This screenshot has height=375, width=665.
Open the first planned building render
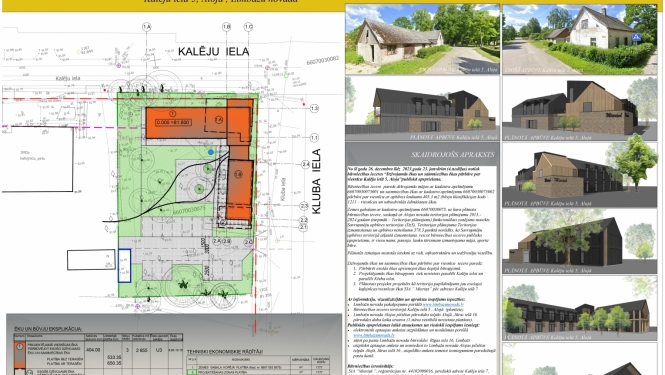[x=422, y=109]
